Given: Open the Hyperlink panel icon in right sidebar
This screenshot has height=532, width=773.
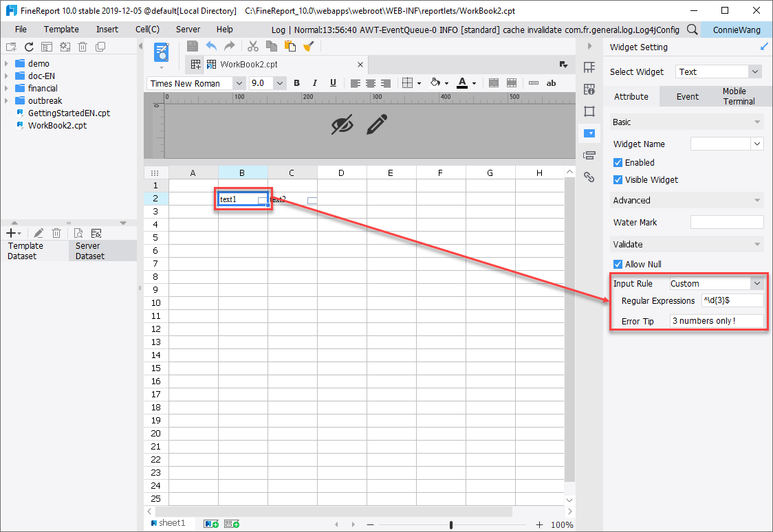Looking at the screenshot, I should pyautogui.click(x=589, y=177).
